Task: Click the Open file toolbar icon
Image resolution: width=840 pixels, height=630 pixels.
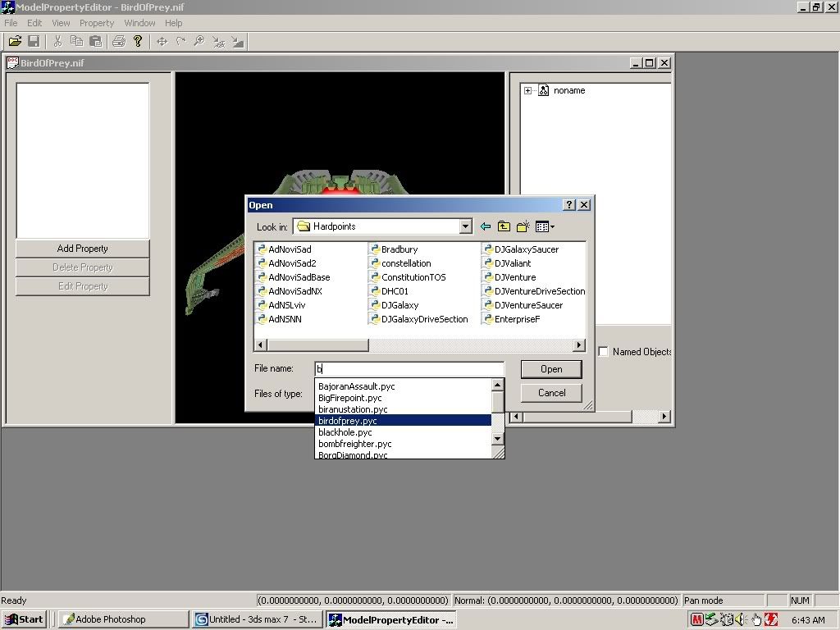Action: tap(15, 41)
